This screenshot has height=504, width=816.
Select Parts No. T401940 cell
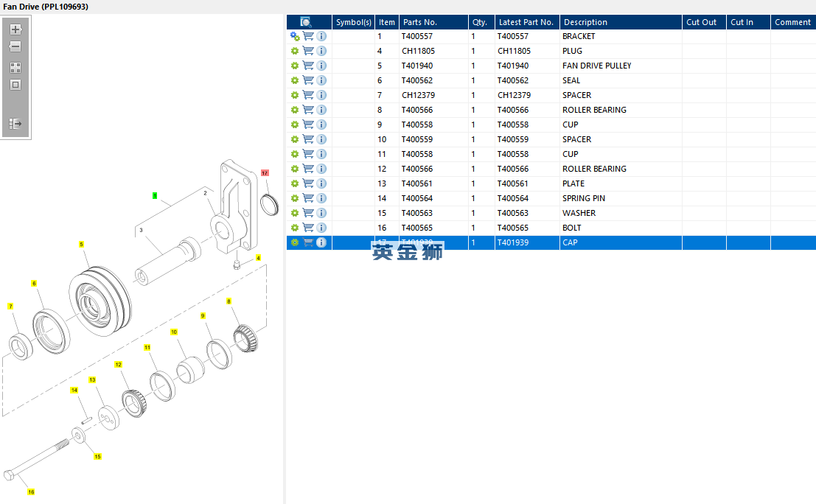433,66
